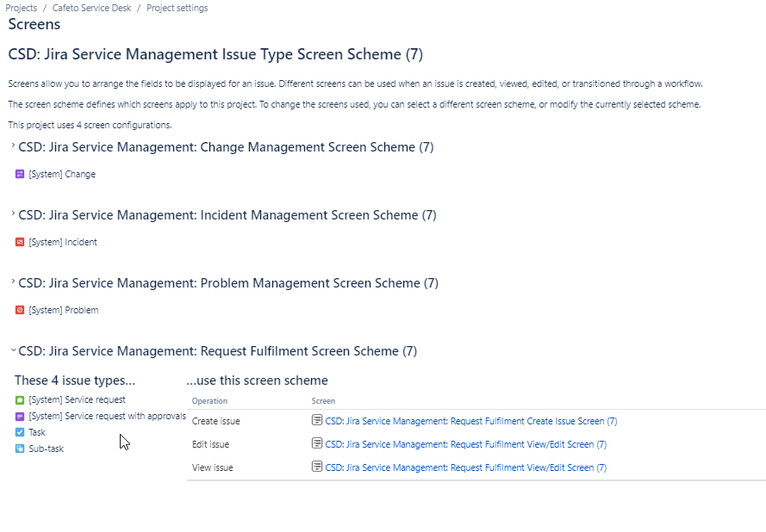
Task: Click screen icon in Edit issue row
Action: [x=317, y=443]
